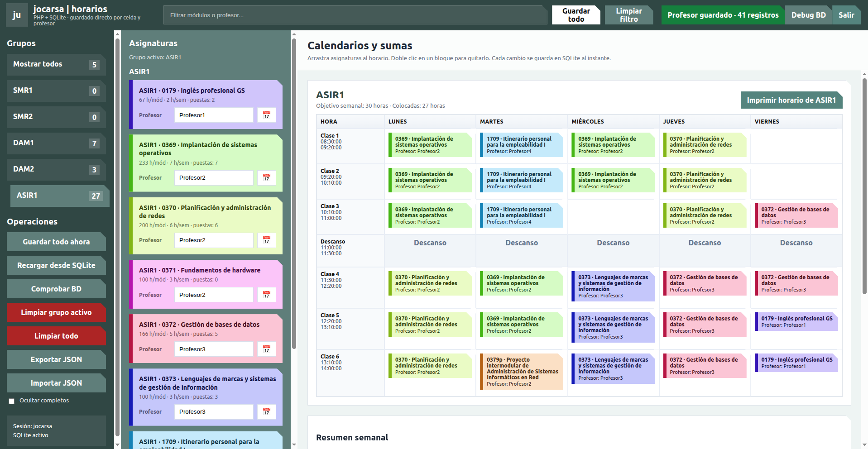This screenshot has width=868, height=449.
Task: Click the 'Resumen semanal' heading
Action: pyautogui.click(x=352, y=438)
